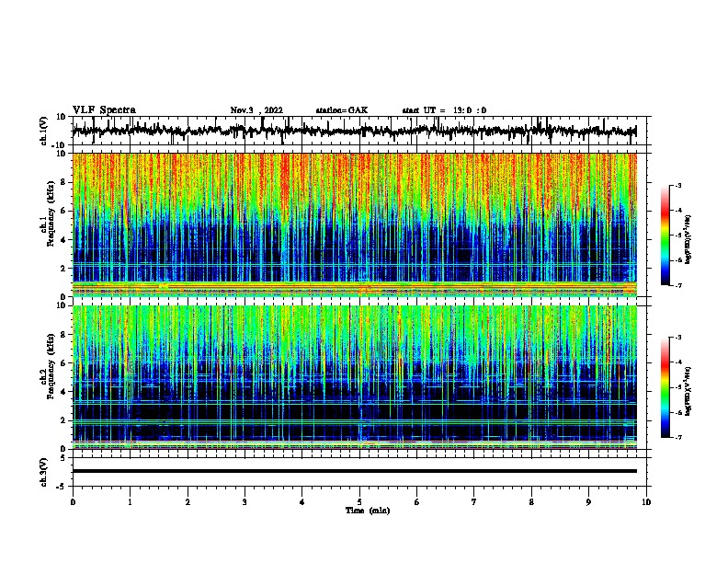The width and height of the screenshot is (728, 563).
Task: Click the "station=GAK" label
Action: pos(342,110)
